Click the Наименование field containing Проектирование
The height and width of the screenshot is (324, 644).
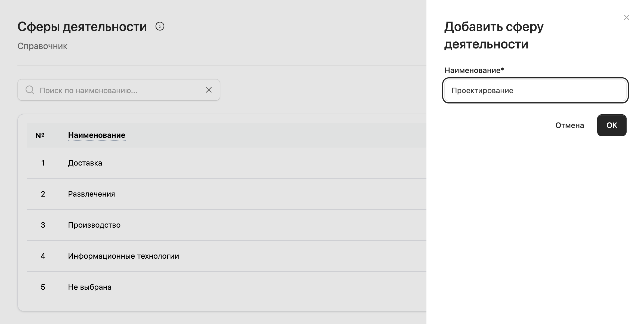535,90
